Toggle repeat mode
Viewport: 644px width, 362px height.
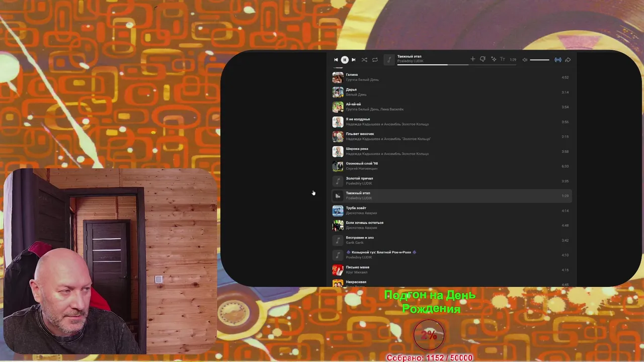point(375,60)
